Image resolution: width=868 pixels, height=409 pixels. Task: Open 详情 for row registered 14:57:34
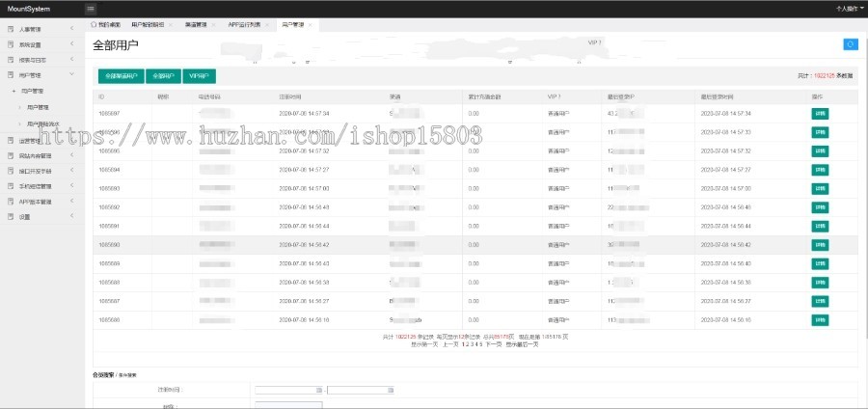tap(820, 114)
